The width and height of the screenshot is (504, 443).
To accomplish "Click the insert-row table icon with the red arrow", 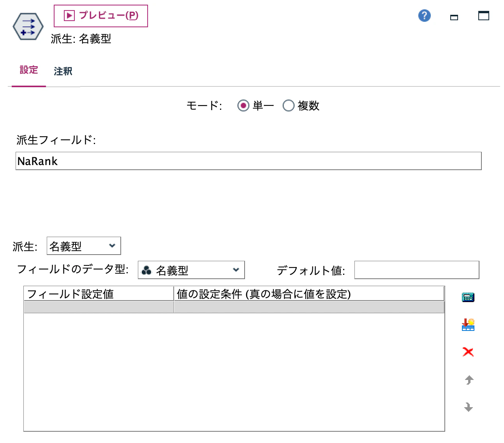I will click(468, 325).
